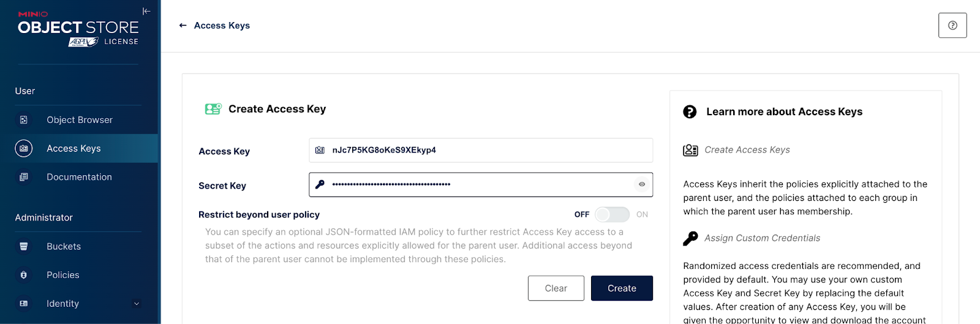Click the Policies lock icon
The image size is (980, 324).
tap(24, 275)
